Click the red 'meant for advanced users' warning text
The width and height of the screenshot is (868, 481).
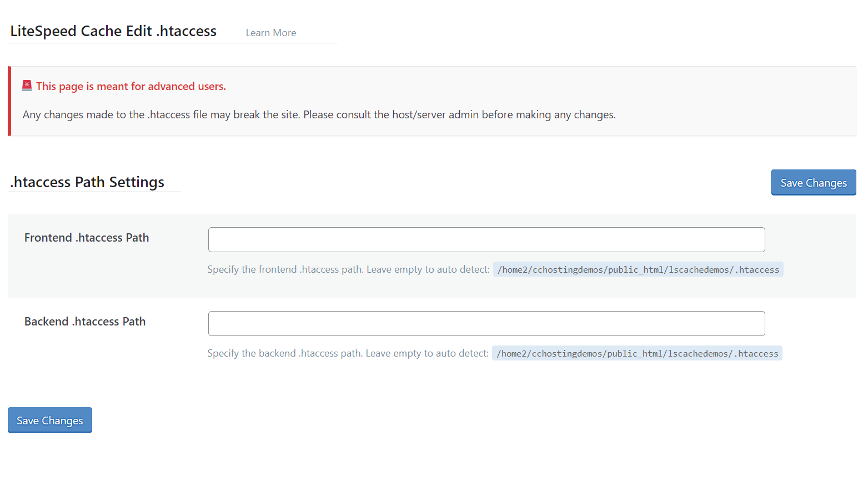pyautogui.click(x=131, y=86)
